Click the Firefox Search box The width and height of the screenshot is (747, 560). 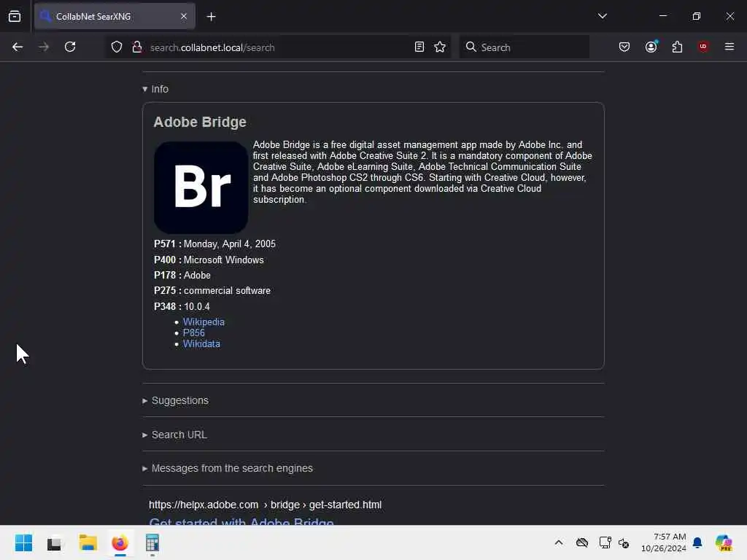point(524,47)
